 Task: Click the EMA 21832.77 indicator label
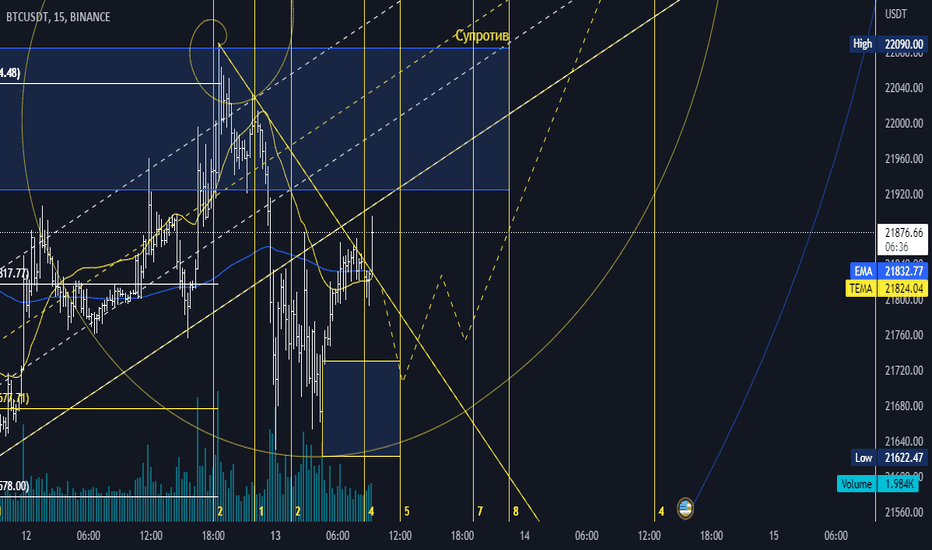(x=889, y=271)
